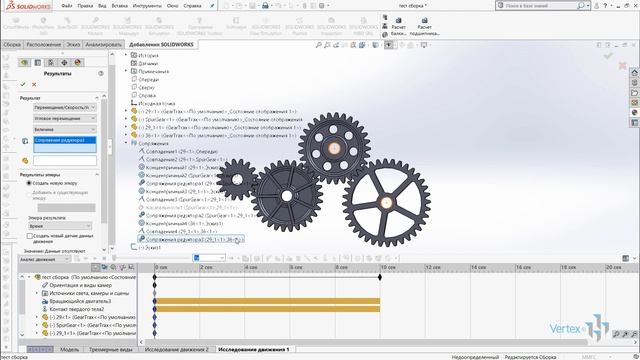
Task: Switch to Исследование движения 2 tab
Action: 176,350
